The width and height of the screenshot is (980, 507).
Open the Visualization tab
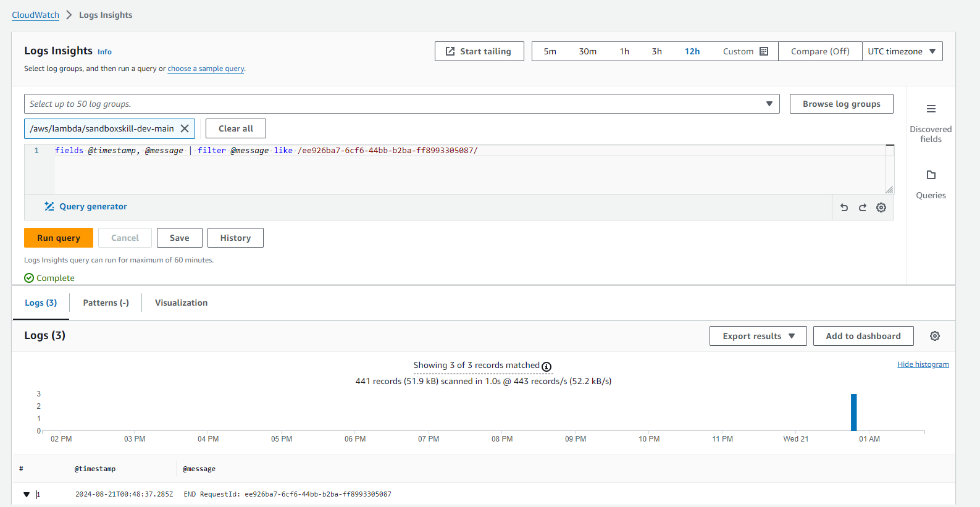(x=181, y=303)
